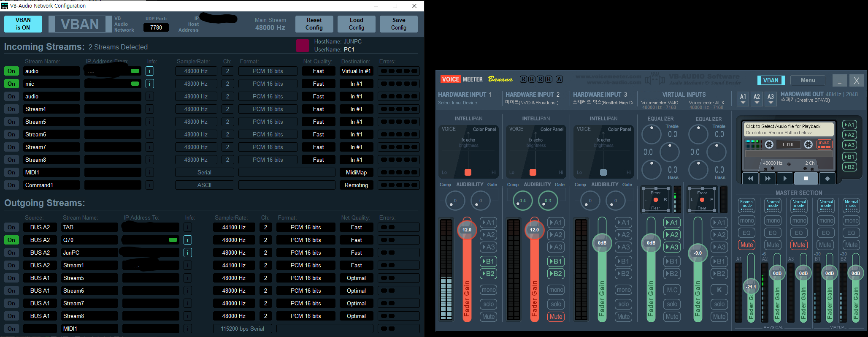Route cassette playback to A1 bus

[849, 125]
